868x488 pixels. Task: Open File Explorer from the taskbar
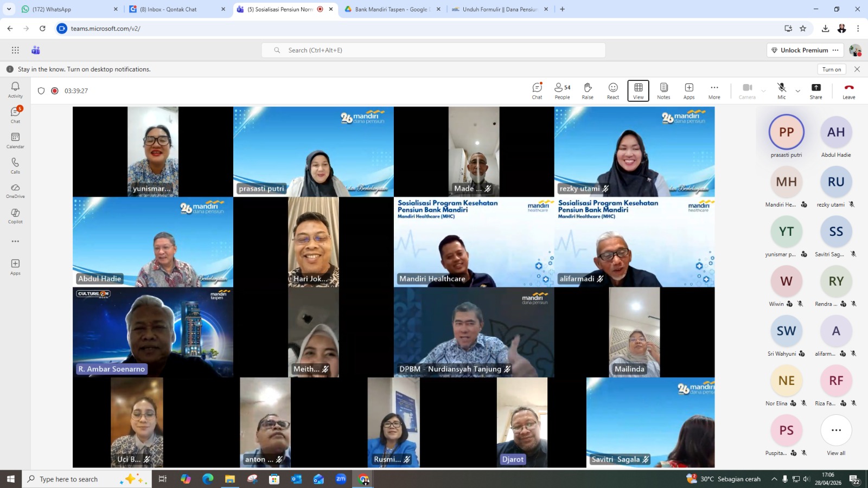click(230, 479)
